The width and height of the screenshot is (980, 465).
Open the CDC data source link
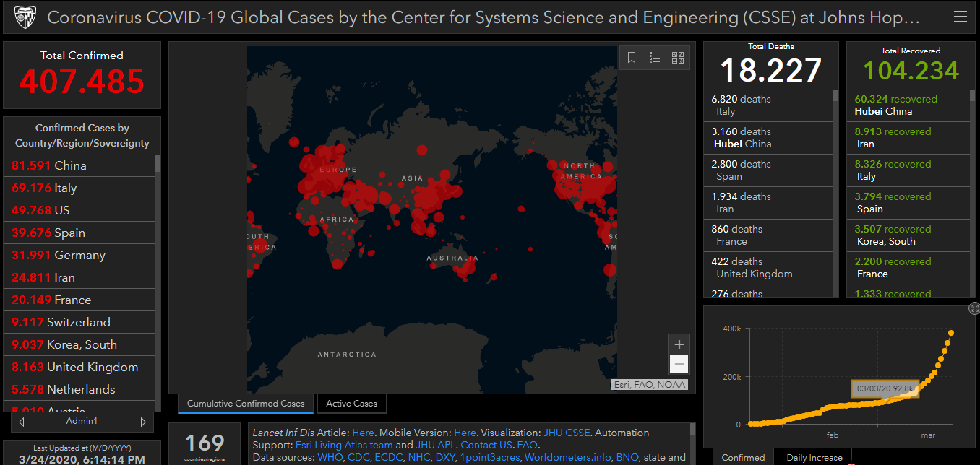tap(358, 457)
